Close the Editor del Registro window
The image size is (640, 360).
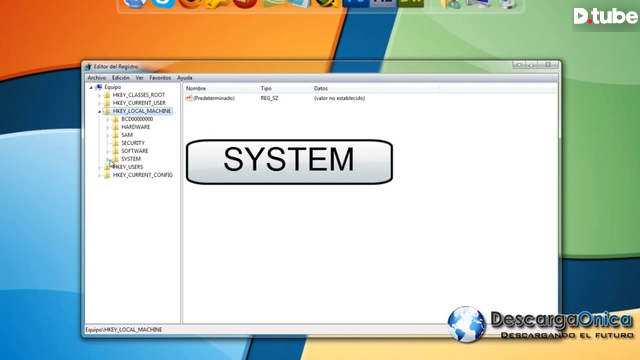[x=548, y=65]
